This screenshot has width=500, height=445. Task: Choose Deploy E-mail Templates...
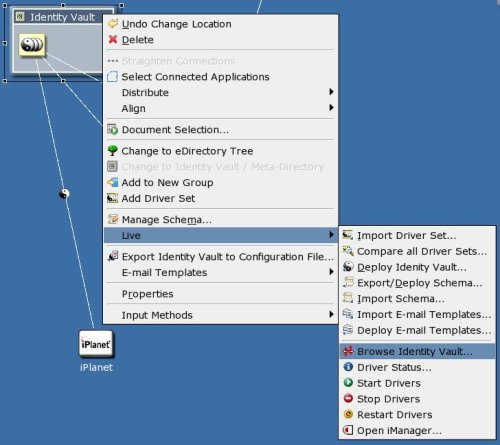(x=417, y=330)
